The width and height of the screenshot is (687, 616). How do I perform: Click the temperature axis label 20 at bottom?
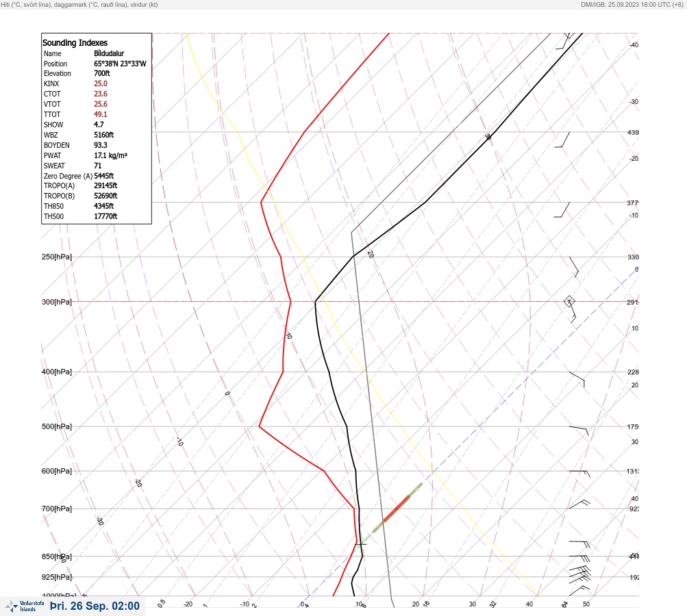point(416,604)
